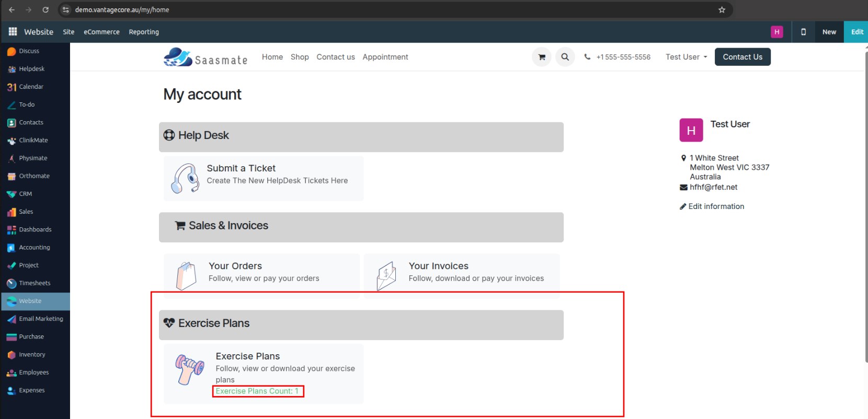
Task: Open Helpdesk app in sidebar
Action: [x=31, y=69]
